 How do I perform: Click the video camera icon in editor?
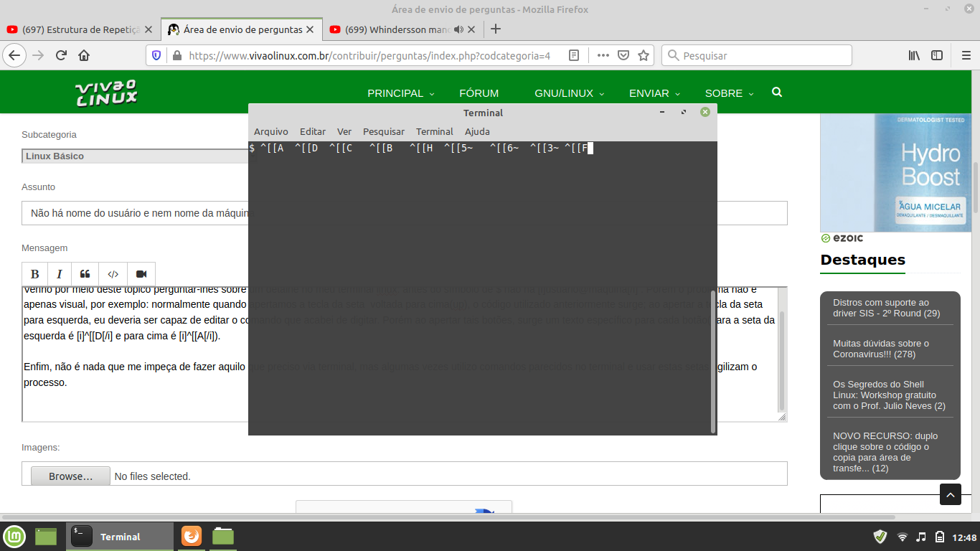tap(141, 274)
